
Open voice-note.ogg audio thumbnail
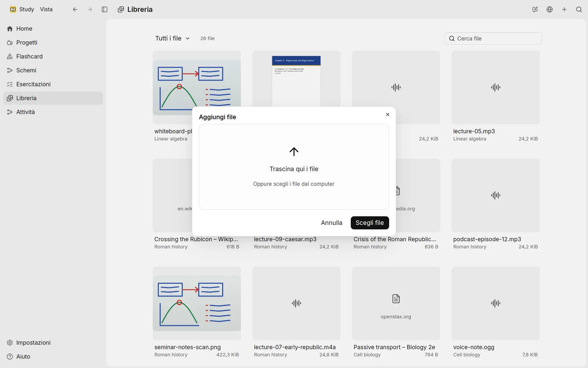coord(496,303)
